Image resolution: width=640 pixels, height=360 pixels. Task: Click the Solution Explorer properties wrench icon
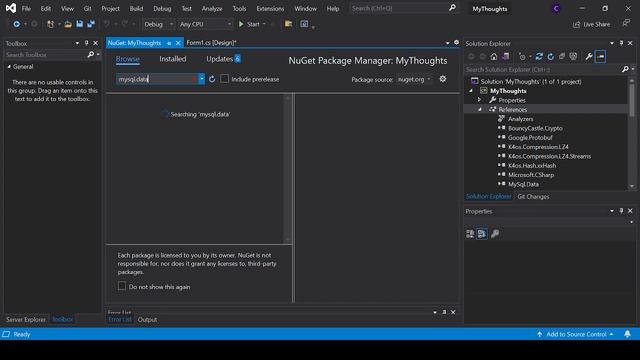click(589, 56)
